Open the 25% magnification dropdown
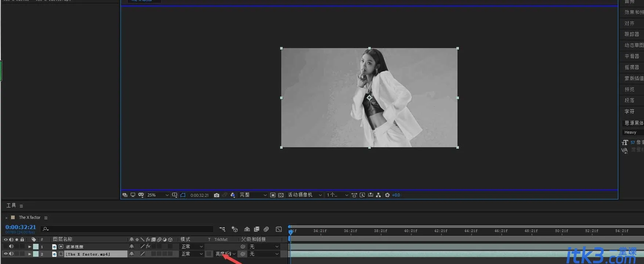The height and width of the screenshot is (264, 644). point(158,195)
